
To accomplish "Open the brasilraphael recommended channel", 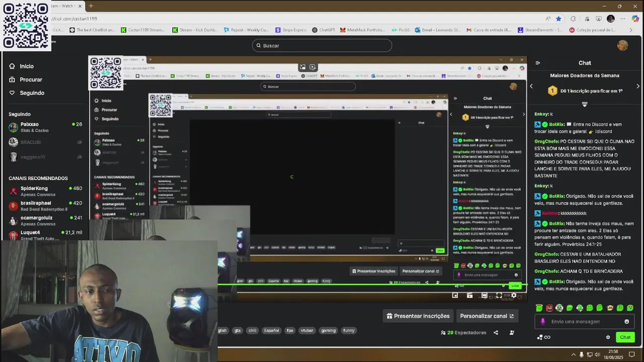I will [44, 206].
